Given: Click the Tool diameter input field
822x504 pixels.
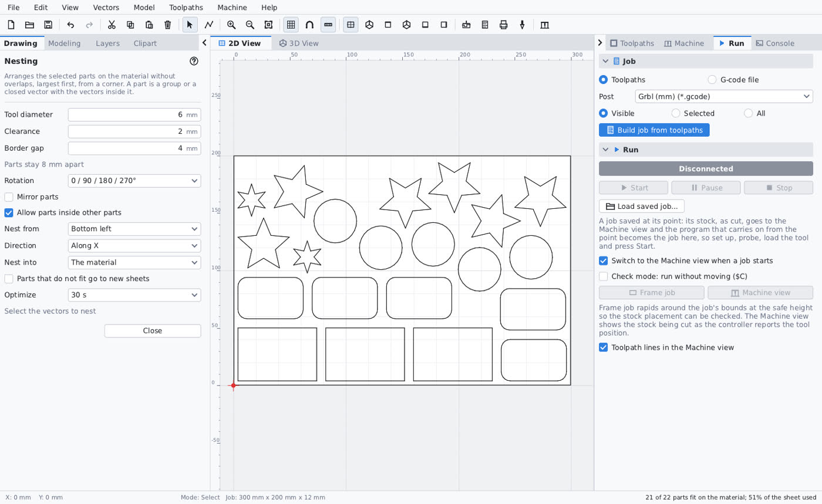Looking at the screenshot, I should point(134,115).
